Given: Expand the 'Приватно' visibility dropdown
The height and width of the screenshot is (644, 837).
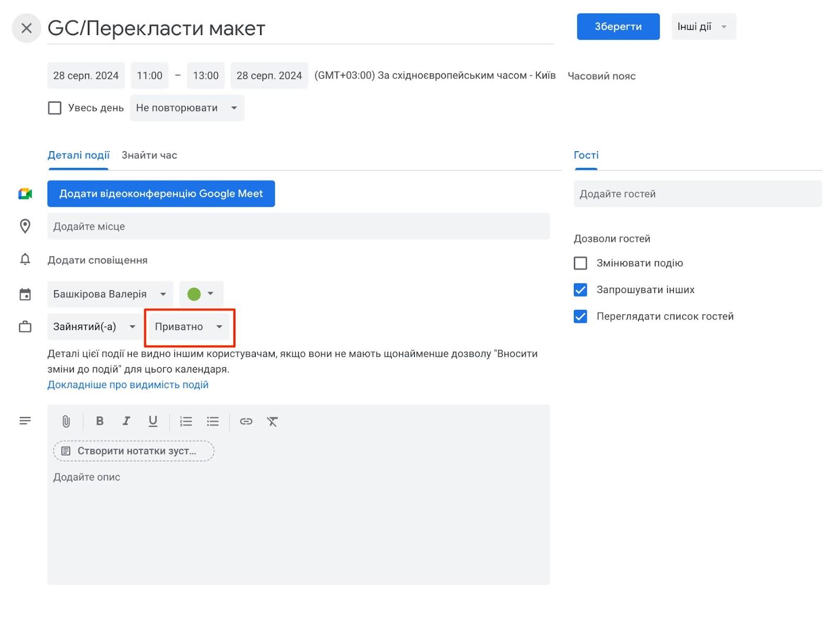Looking at the screenshot, I should coord(188,327).
